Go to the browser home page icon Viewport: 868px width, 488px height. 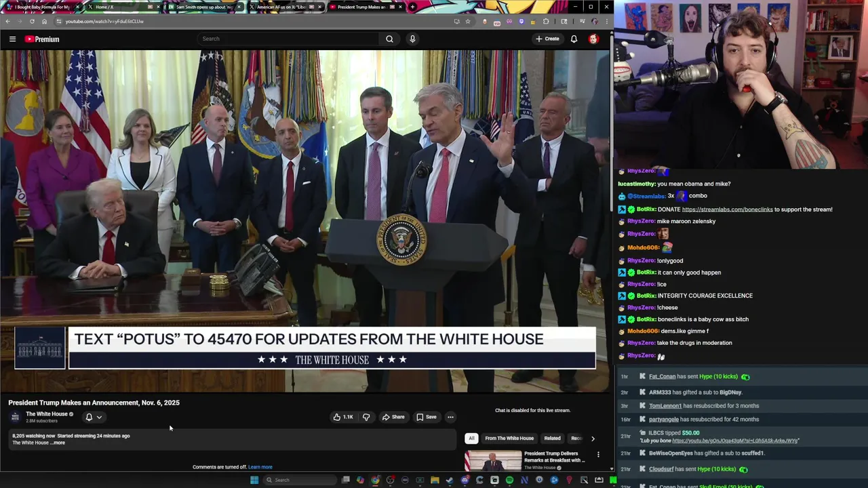pyautogui.click(x=45, y=21)
